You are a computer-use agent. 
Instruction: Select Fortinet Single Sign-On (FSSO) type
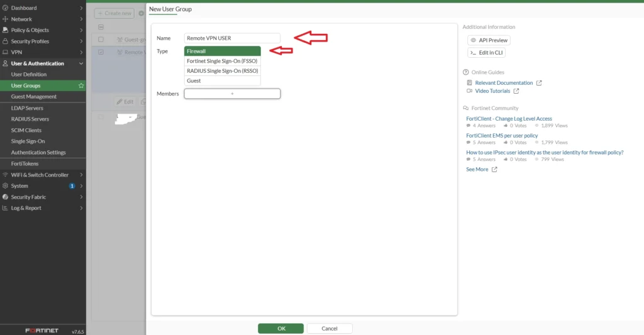click(x=222, y=61)
